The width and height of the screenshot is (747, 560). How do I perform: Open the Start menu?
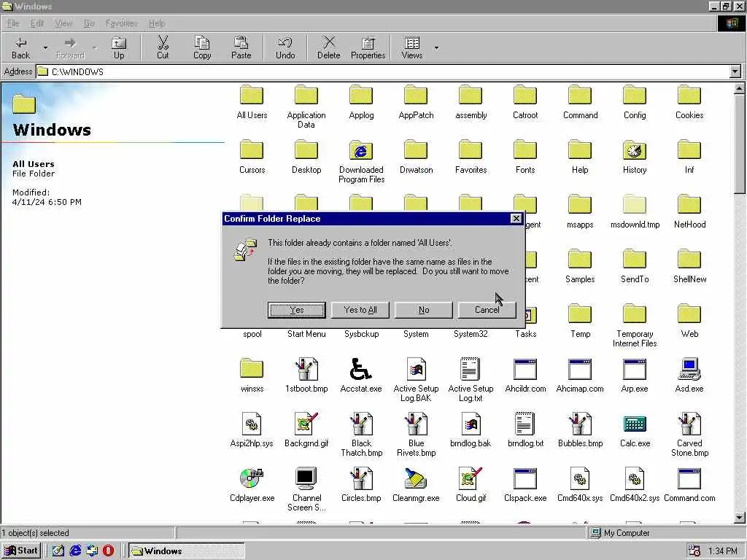[x=20, y=551]
